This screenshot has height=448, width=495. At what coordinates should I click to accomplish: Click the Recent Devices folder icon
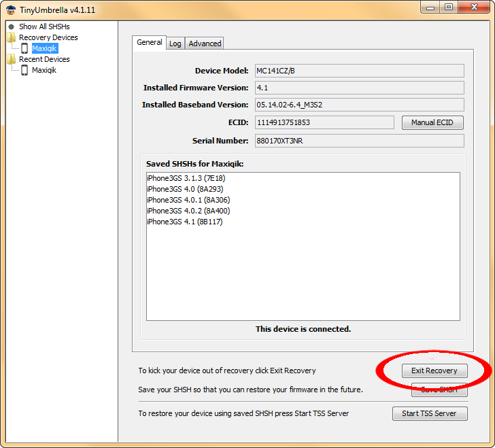[x=12, y=59]
